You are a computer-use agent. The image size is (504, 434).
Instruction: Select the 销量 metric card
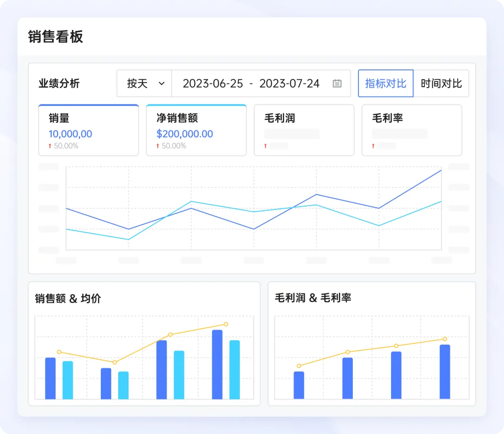click(x=89, y=131)
